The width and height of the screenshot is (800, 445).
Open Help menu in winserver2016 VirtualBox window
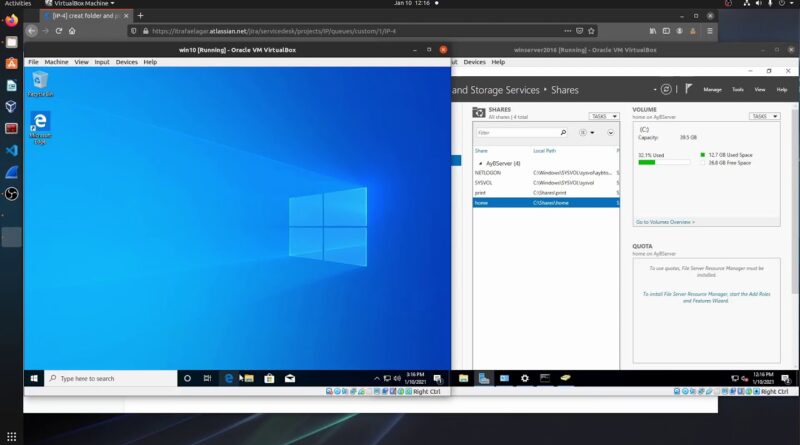[x=498, y=62]
